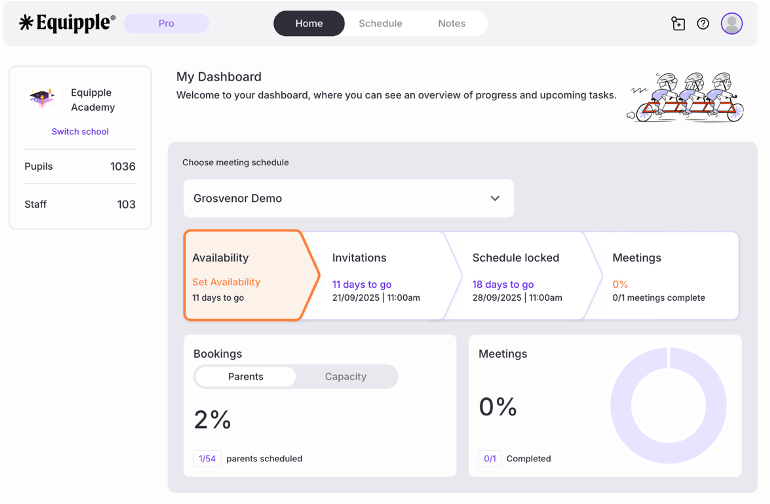Image resolution: width=770 pixels, height=504 pixels.
Task: Open the help question mark icon
Action: coord(703,24)
